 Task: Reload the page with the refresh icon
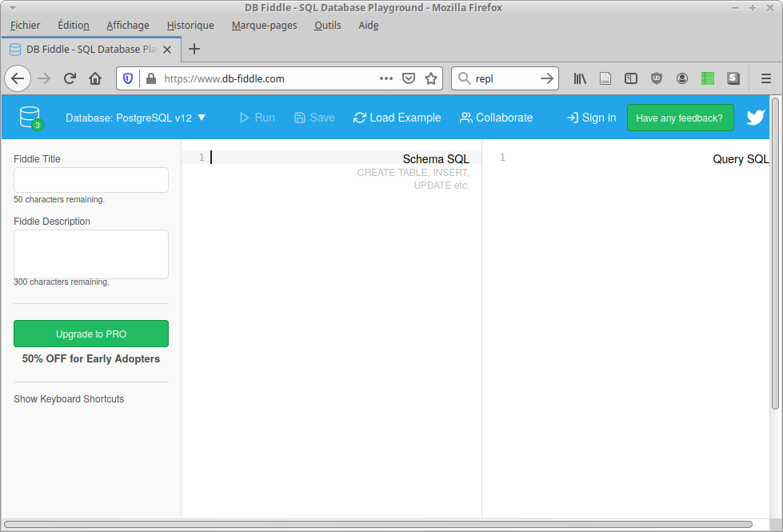70,78
